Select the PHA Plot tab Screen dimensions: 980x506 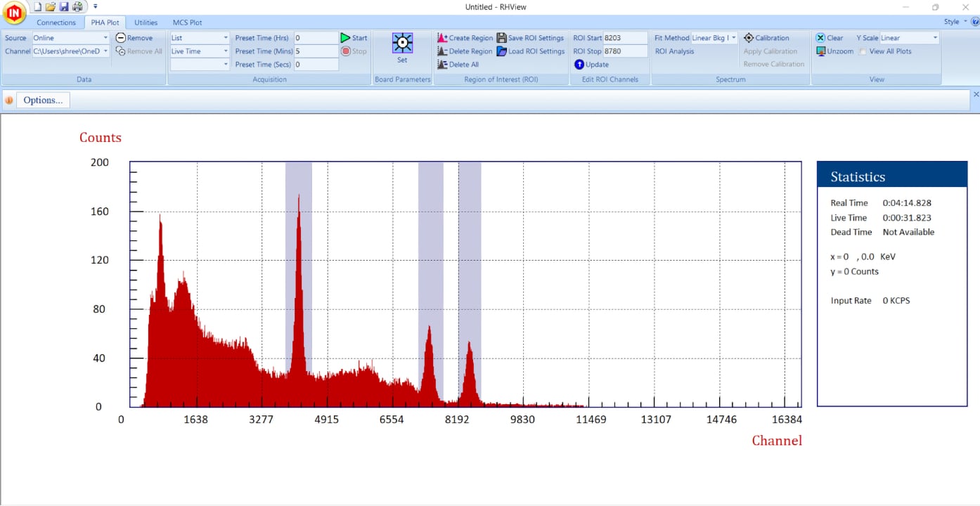105,22
